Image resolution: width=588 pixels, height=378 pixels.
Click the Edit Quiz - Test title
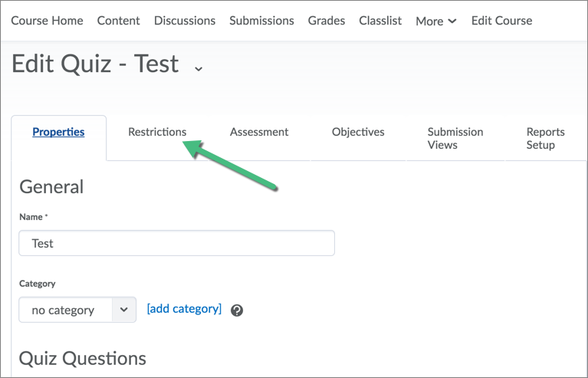point(95,64)
